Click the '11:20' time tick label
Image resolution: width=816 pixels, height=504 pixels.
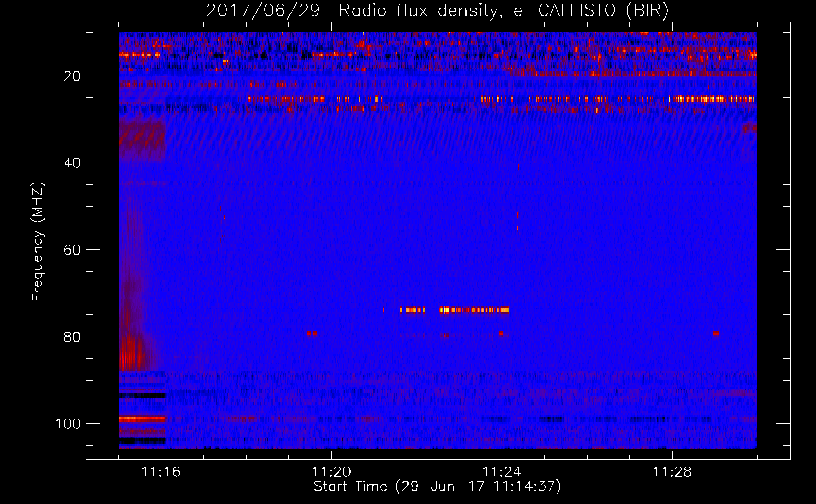pos(331,472)
